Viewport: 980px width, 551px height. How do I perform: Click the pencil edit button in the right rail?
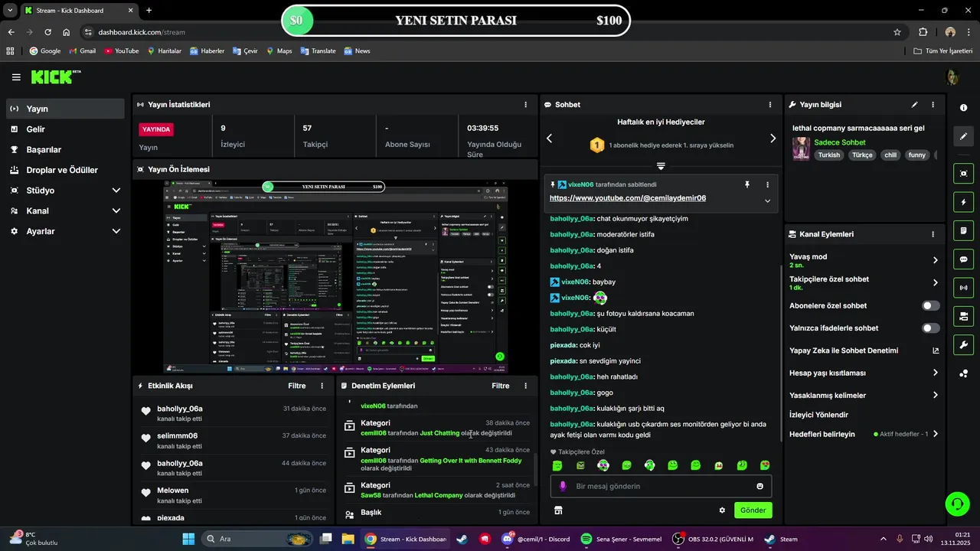click(x=963, y=136)
